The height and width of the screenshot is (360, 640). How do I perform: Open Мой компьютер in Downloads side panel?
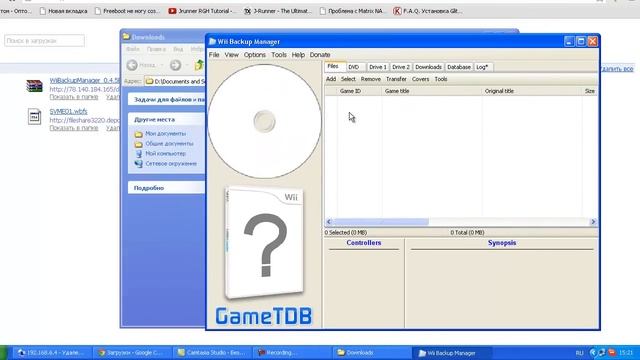pyautogui.click(x=165, y=153)
